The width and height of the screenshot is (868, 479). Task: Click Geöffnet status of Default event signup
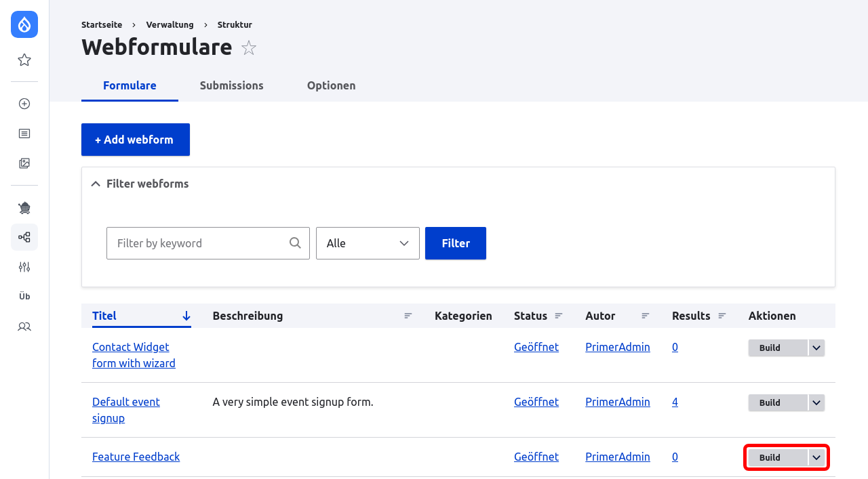[x=536, y=402]
